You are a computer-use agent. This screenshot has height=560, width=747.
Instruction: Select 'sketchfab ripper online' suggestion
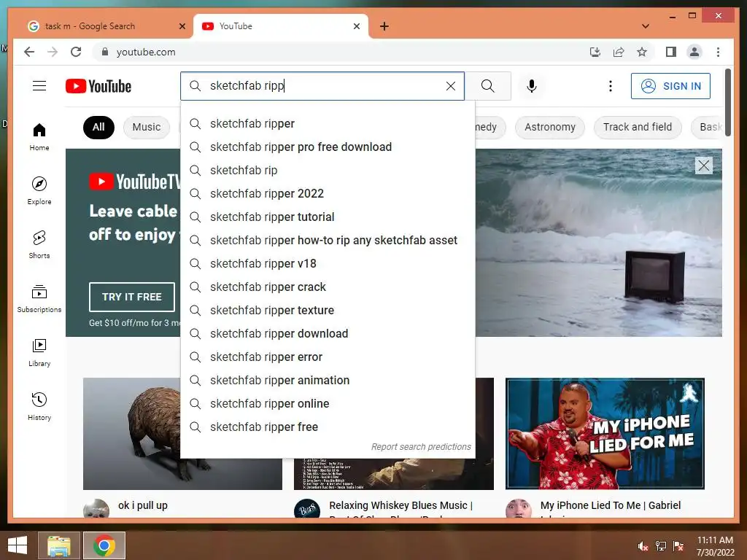click(x=328, y=404)
